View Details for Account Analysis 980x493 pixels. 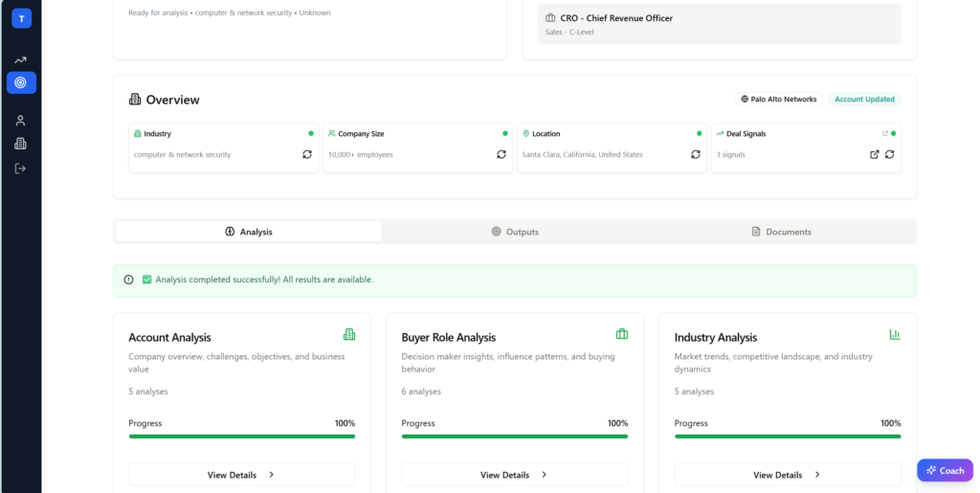(x=241, y=475)
